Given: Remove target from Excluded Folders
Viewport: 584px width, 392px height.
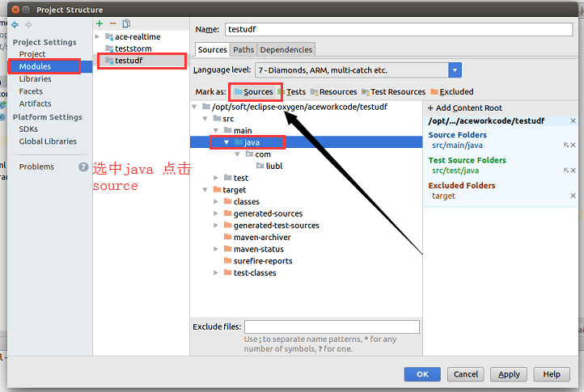Looking at the screenshot, I should click(573, 196).
